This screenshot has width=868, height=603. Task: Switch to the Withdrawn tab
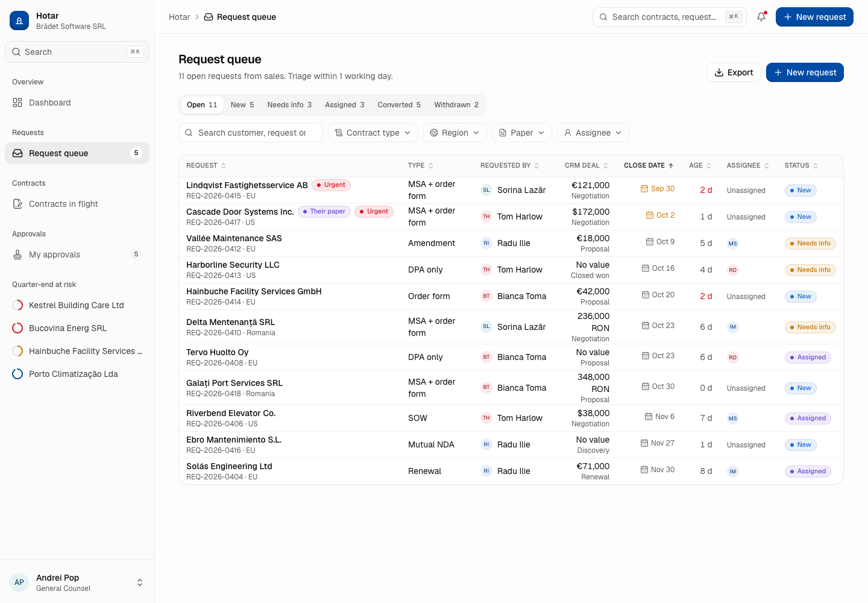coord(456,105)
